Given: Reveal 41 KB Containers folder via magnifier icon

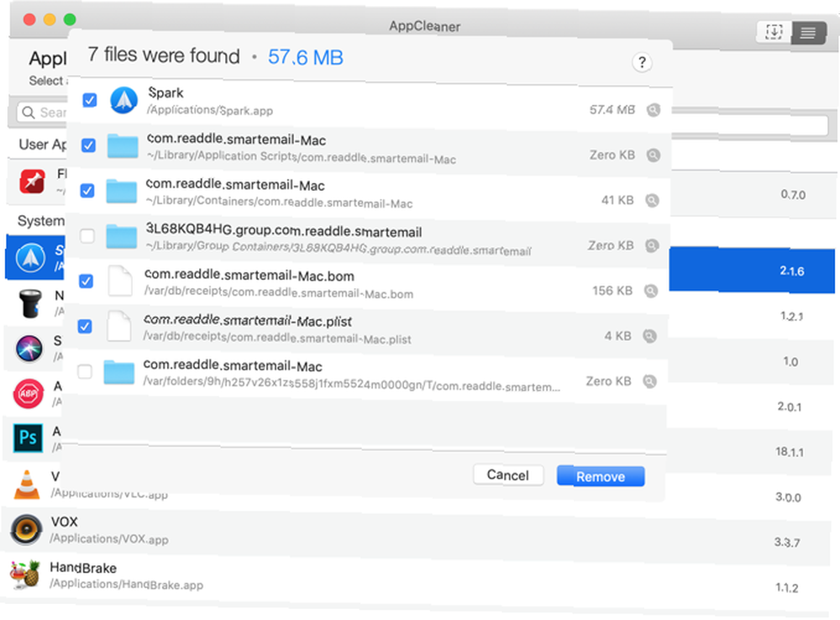Looking at the screenshot, I should click(652, 201).
